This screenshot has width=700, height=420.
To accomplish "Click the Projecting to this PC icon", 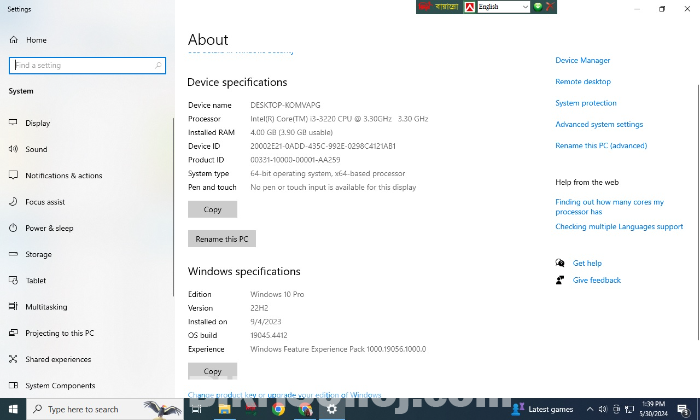I will tap(13, 333).
